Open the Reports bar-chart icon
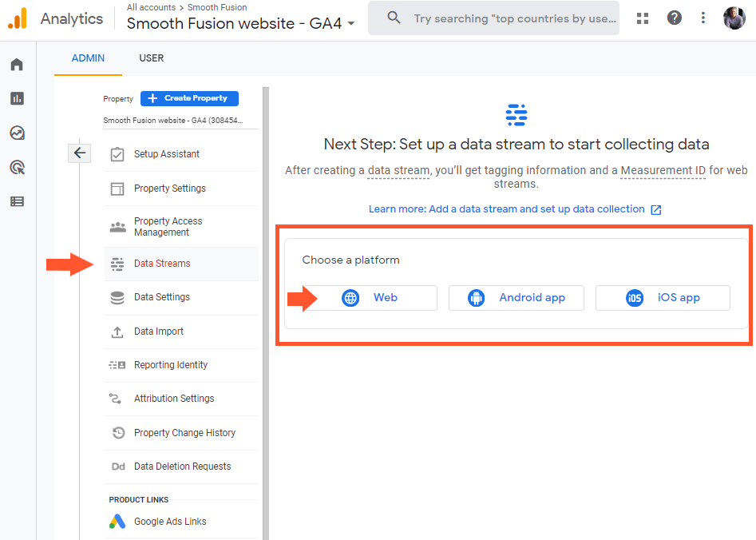 point(17,98)
